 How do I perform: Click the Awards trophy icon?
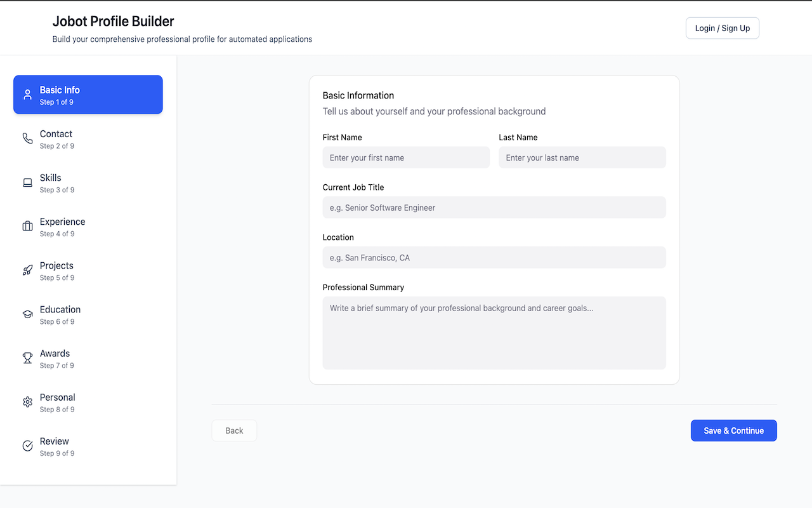click(27, 358)
